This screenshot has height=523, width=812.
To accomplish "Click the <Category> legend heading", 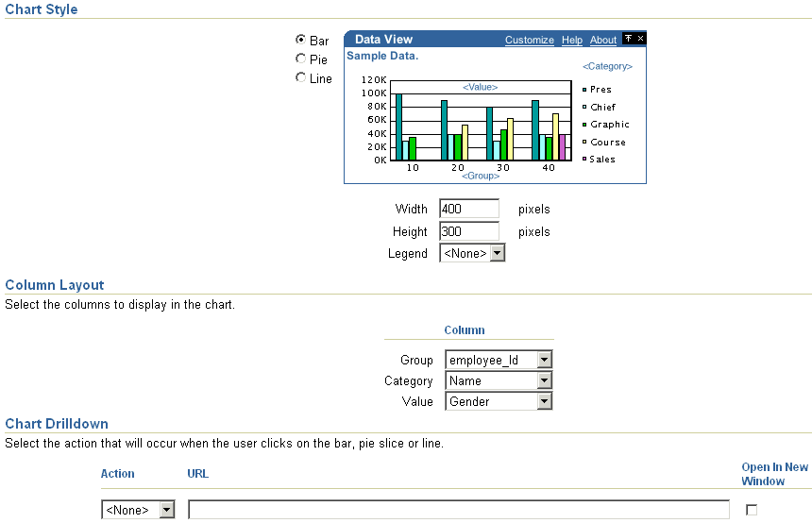I will pyautogui.click(x=607, y=66).
